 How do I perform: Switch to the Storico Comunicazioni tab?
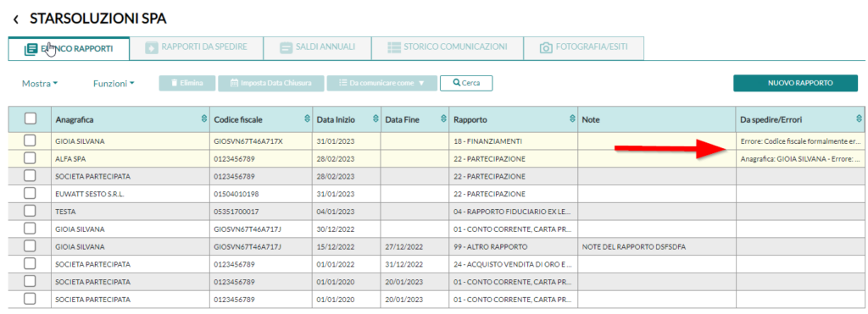pyautogui.click(x=448, y=47)
